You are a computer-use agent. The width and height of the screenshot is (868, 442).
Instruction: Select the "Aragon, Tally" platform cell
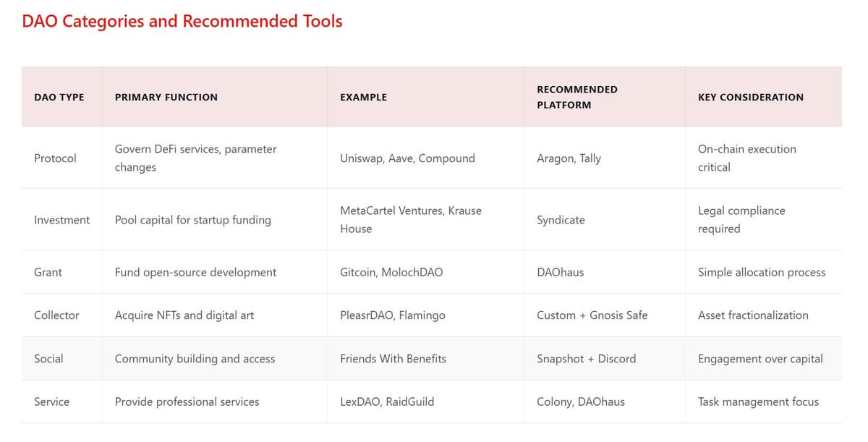(569, 158)
